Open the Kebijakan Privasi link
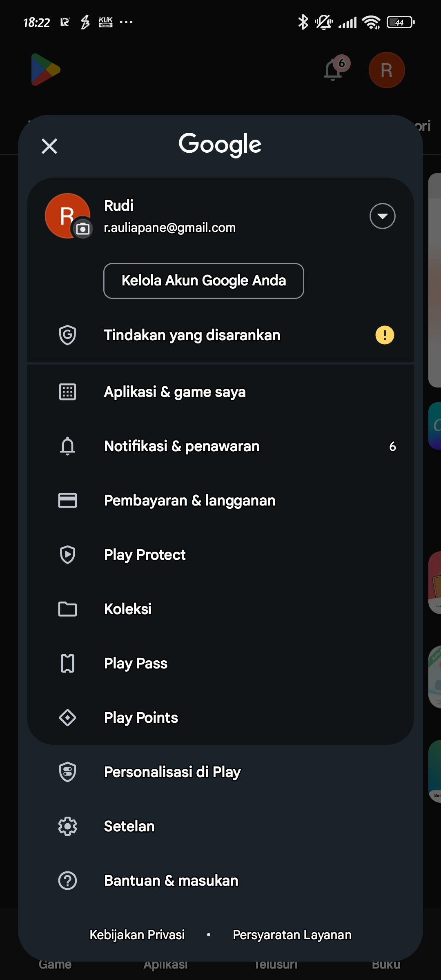The image size is (441, 980). pyautogui.click(x=137, y=935)
